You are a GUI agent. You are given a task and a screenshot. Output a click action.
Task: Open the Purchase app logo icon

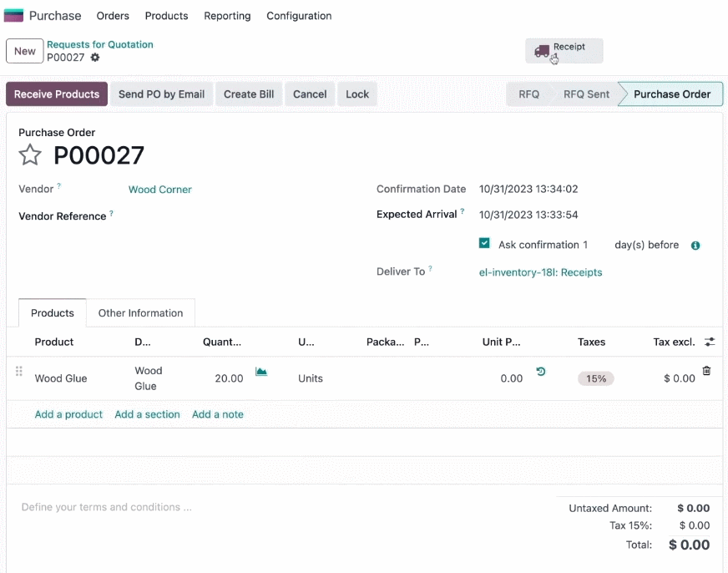[13, 15]
